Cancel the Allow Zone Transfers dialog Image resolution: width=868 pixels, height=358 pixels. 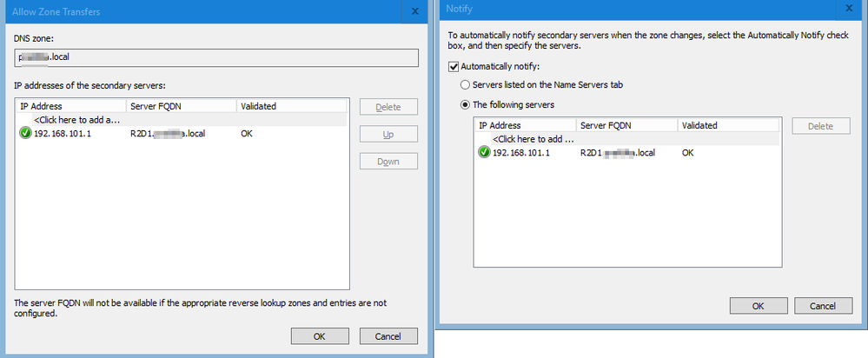point(388,336)
